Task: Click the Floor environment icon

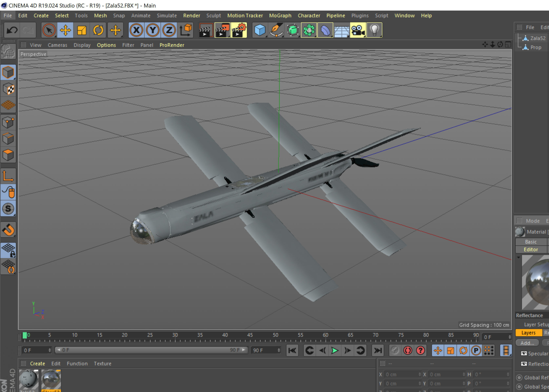Action: [342, 30]
